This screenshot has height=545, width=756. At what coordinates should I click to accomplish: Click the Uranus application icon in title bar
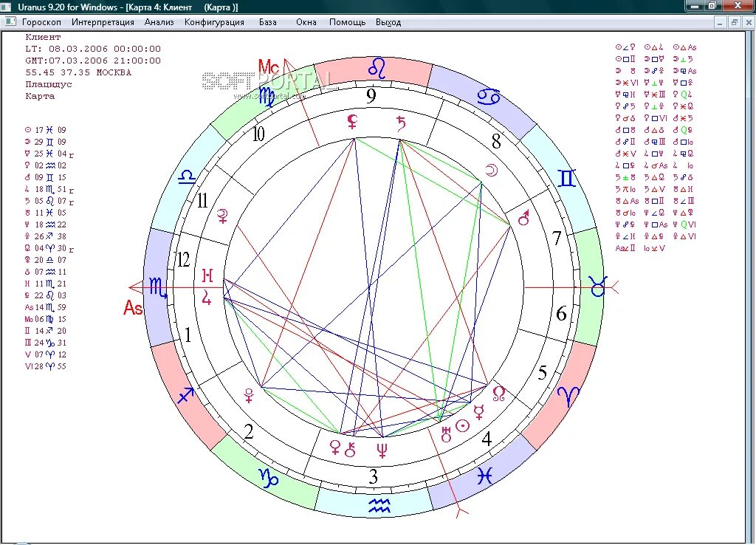(6, 7)
